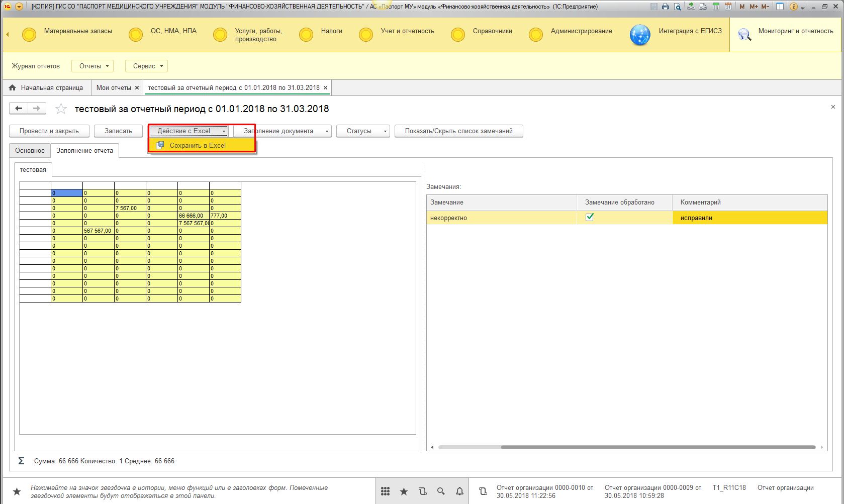This screenshot has height=504, width=844.
Task: Open the Сервис dropdown menu
Action: [146, 66]
